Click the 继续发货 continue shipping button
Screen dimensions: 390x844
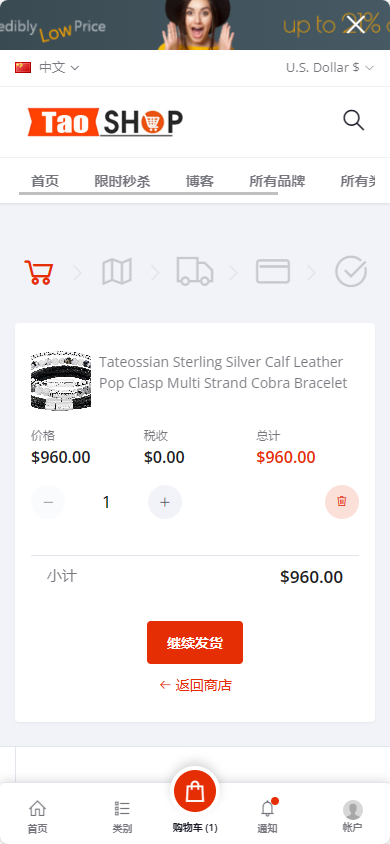point(195,642)
